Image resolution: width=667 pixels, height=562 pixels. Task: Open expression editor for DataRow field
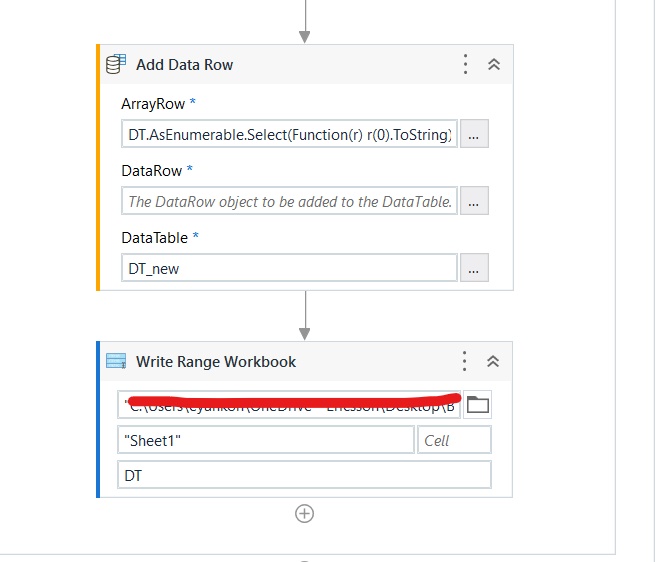pyautogui.click(x=474, y=201)
